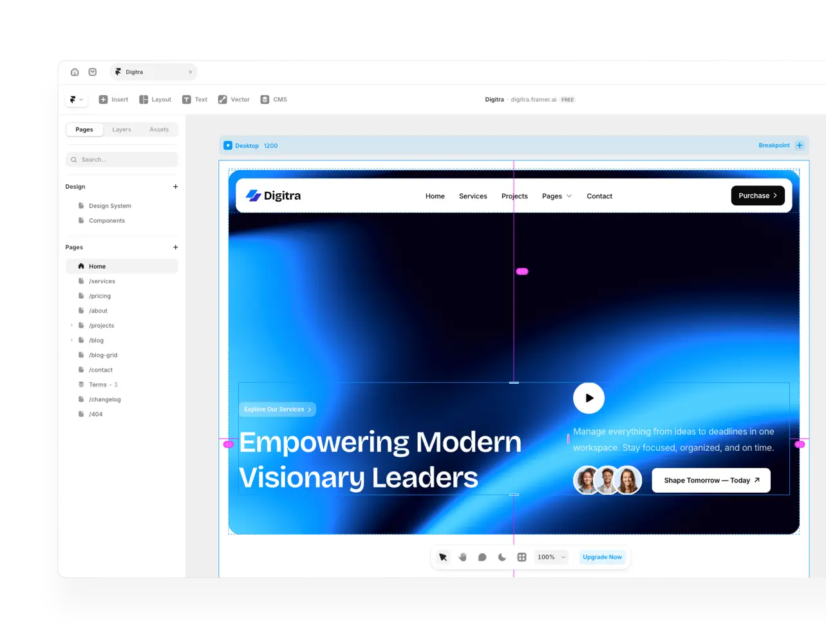Go to the Framer dashboard home icon
826x644 pixels.
pyautogui.click(x=75, y=72)
